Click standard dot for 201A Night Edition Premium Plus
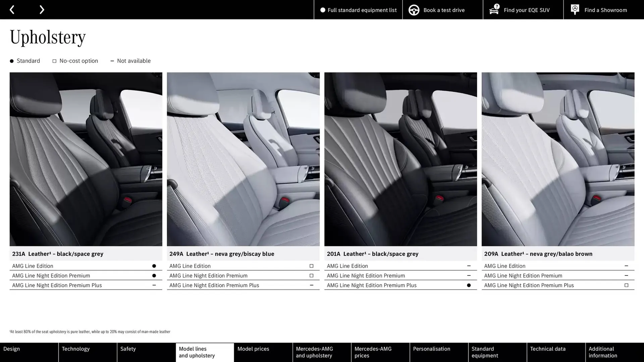Screen dimensions: 644x362 pyautogui.click(x=469, y=286)
